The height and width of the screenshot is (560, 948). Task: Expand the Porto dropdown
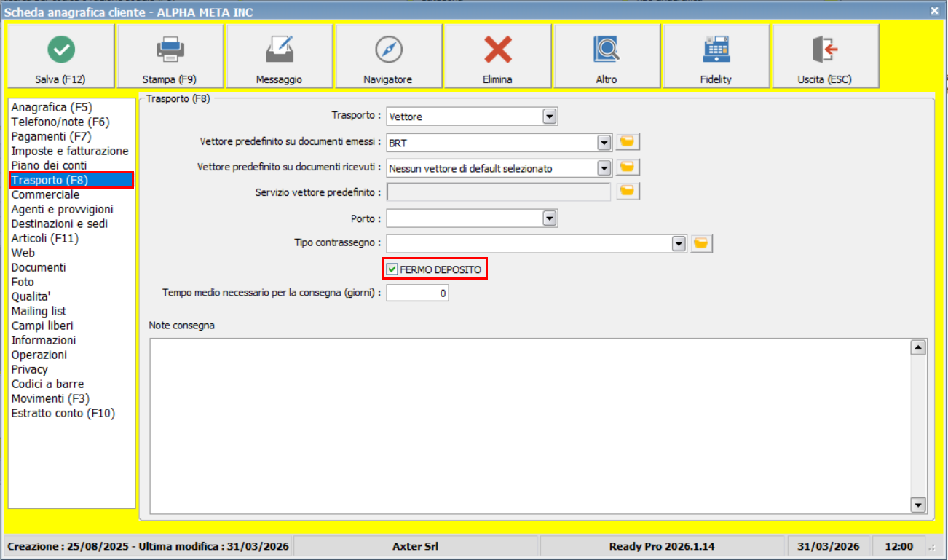coord(550,218)
